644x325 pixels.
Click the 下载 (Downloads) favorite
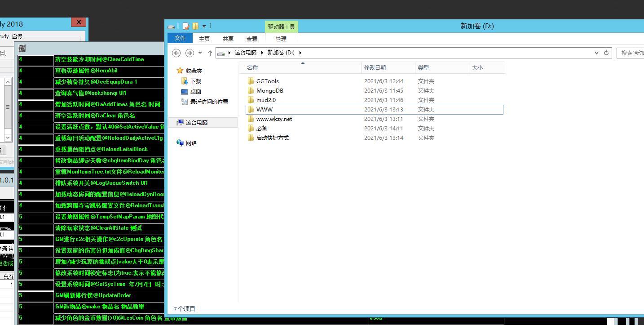[195, 81]
